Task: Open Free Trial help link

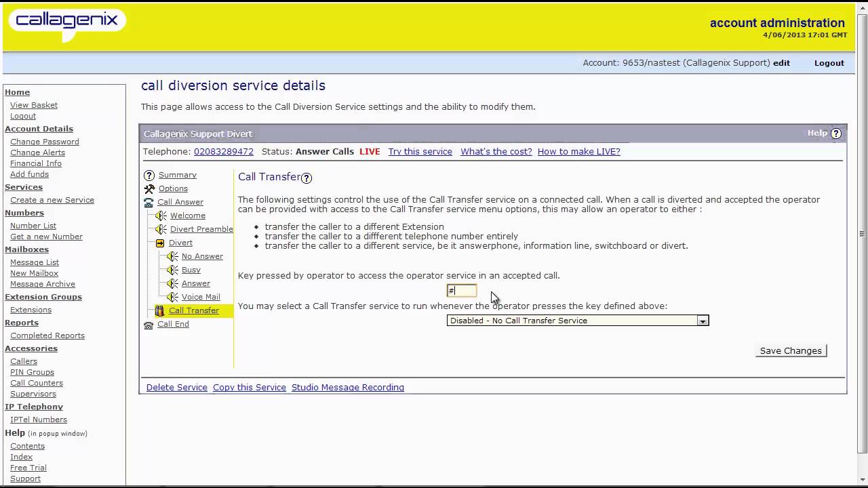Action: pyautogui.click(x=28, y=468)
